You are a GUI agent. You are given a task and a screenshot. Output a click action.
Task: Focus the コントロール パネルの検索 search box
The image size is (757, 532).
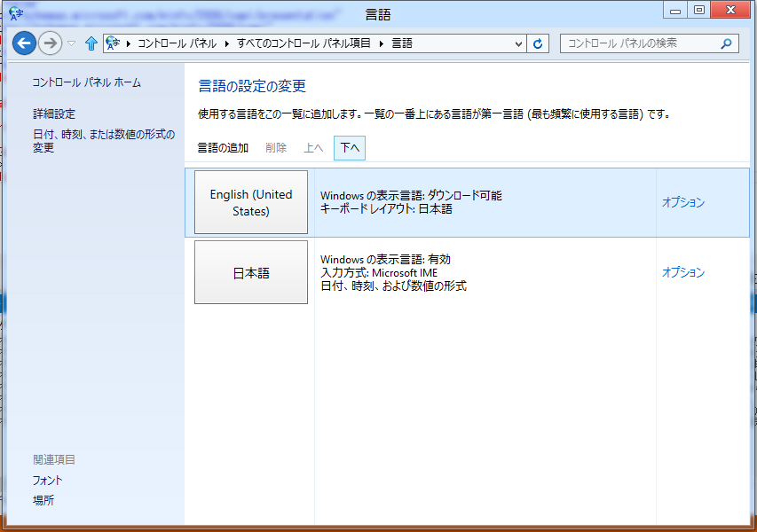[649, 43]
